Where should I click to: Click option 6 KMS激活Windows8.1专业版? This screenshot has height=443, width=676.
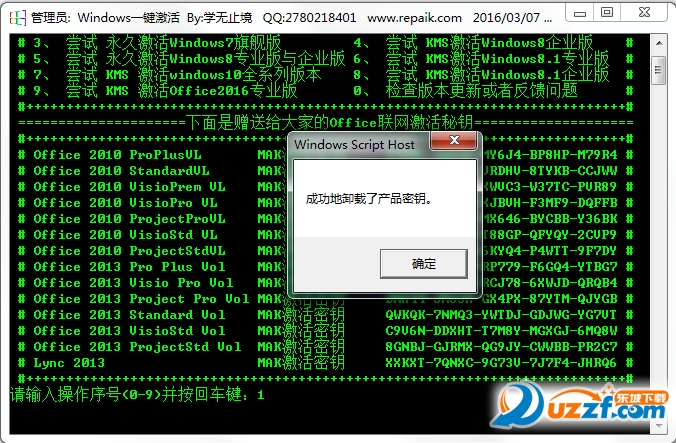pyautogui.click(x=481, y=59)
